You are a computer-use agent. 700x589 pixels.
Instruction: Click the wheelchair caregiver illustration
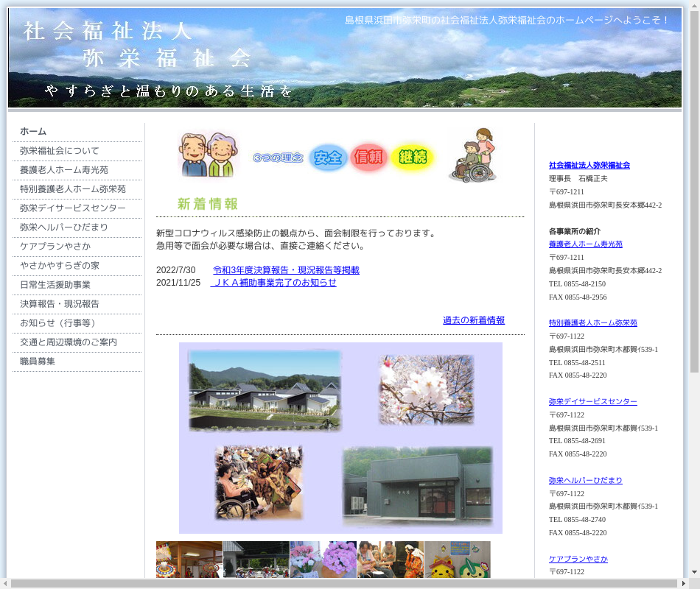coord(473,155)
